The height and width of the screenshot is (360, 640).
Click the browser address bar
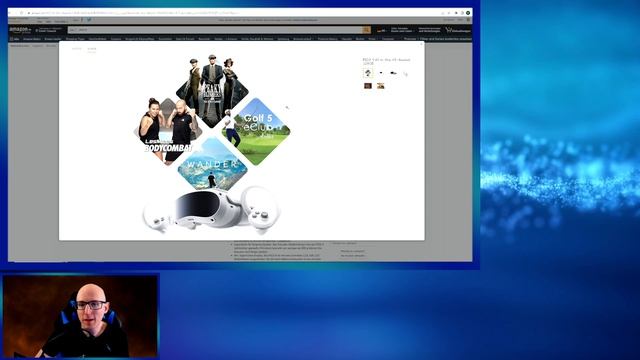[x=233, y=13]
